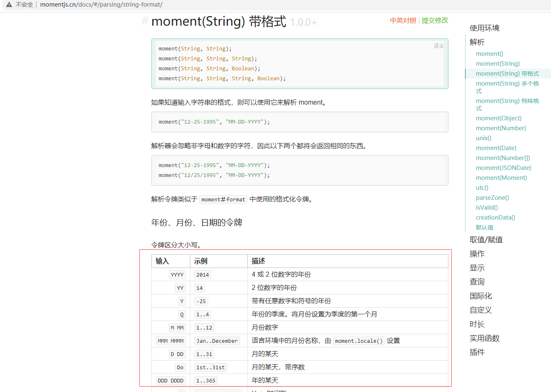The height and width of the screenshot is (392, 551).
Task: Click the example value 2014
Action: coord(203,275)
